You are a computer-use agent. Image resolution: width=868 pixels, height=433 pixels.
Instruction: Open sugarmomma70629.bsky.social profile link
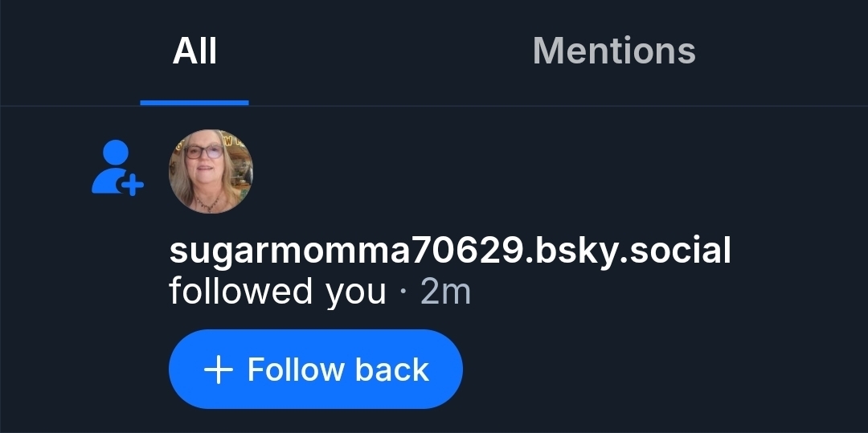coord(450,251)
